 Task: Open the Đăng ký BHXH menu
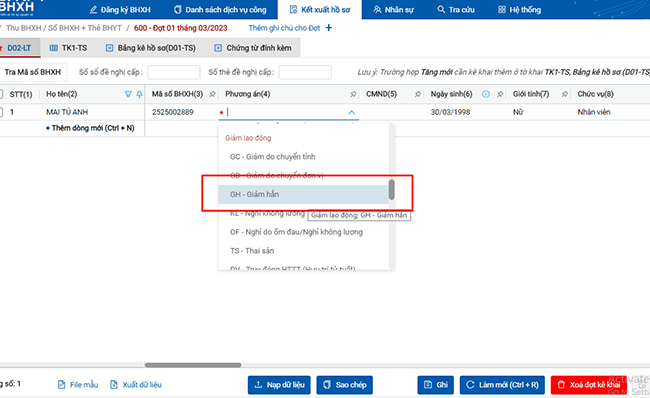[120, 10]
